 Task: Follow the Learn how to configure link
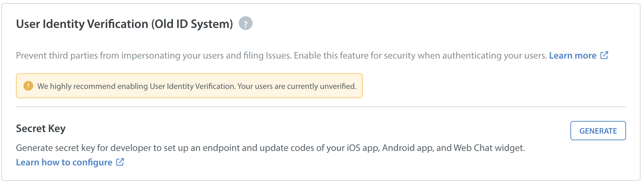click(x=64, y=162)
